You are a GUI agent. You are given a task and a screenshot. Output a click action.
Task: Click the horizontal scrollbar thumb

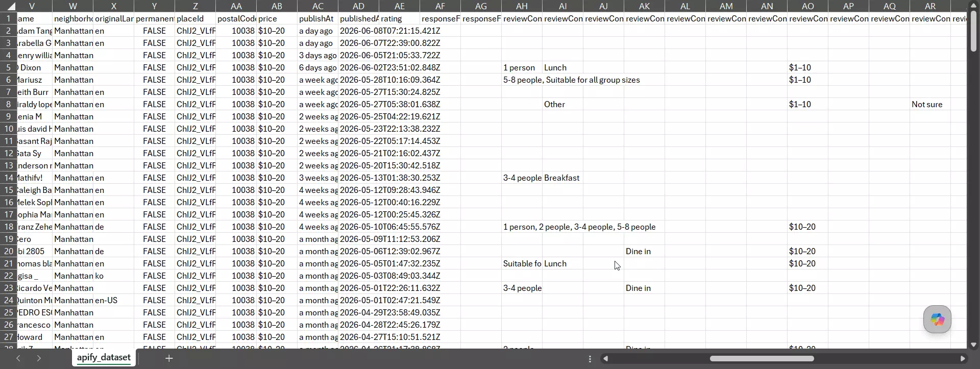[x=762, y=358]
